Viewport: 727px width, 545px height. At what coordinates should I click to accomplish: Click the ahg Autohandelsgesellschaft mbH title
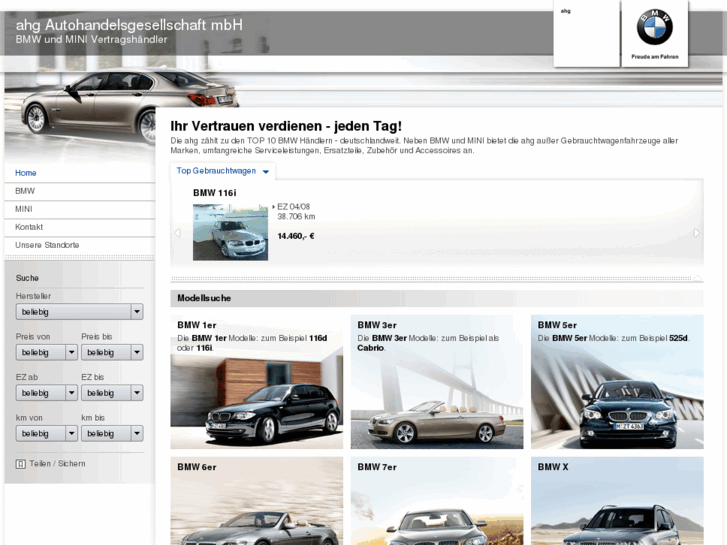click(129, 25)
